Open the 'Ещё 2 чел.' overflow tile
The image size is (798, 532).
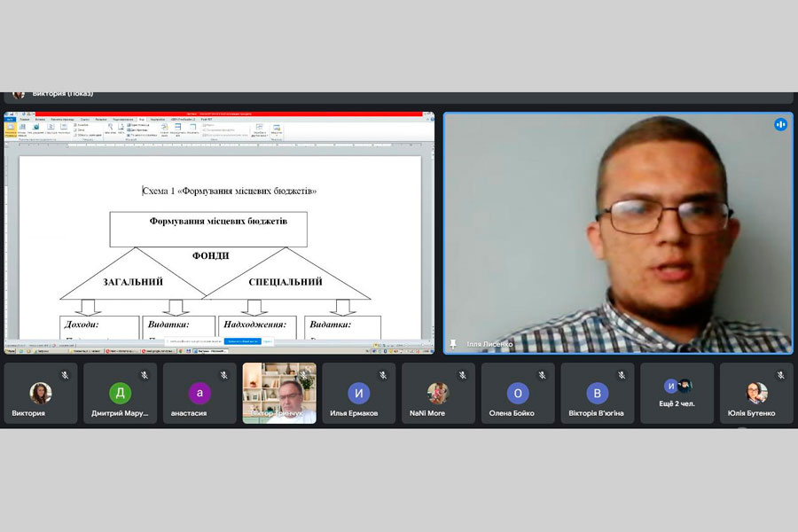[x=677, y=393]
